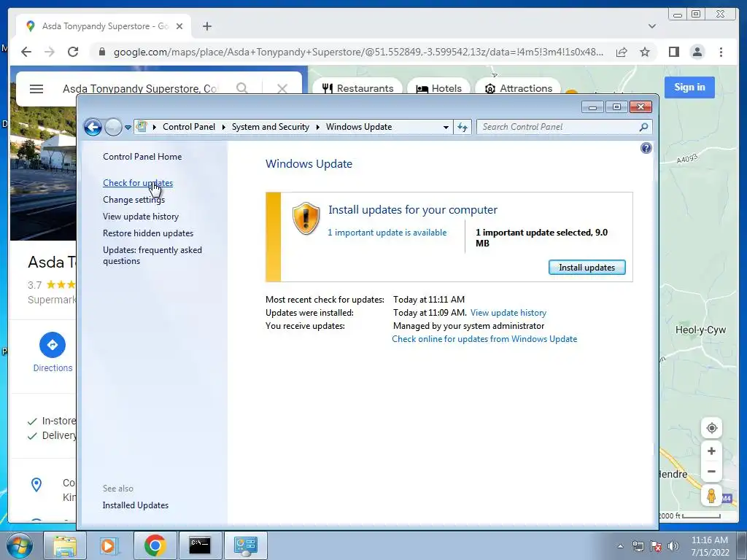The width and height of the screenshot is (747, 560).
Task: Click the Install updates button
Action: tap(587, 267)
